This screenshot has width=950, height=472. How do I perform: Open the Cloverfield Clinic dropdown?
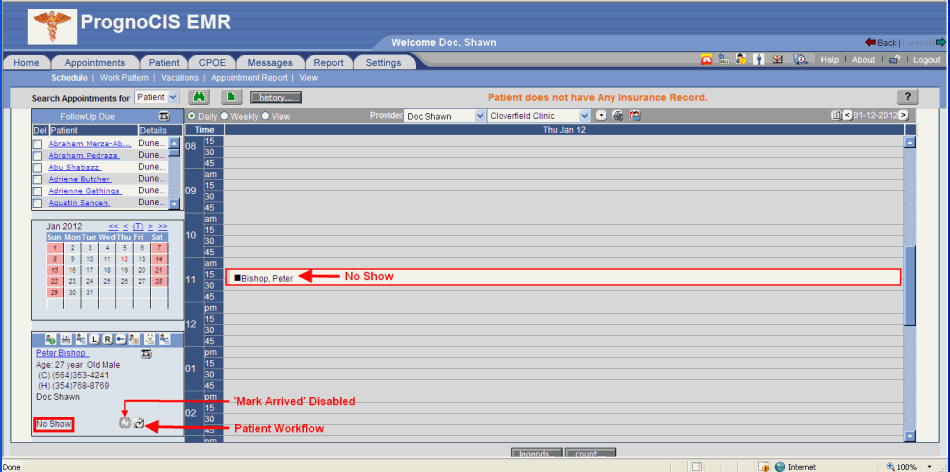click(x=539, y=116)
